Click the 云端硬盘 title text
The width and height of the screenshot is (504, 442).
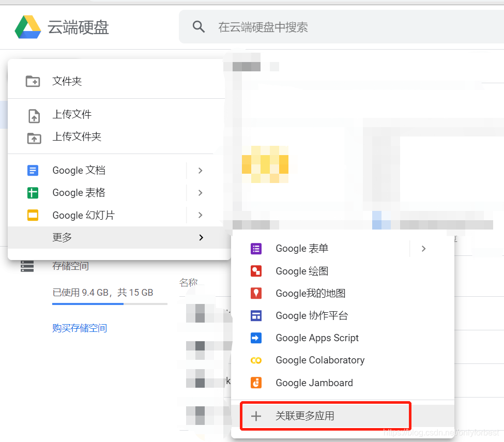tap(78, 27)
